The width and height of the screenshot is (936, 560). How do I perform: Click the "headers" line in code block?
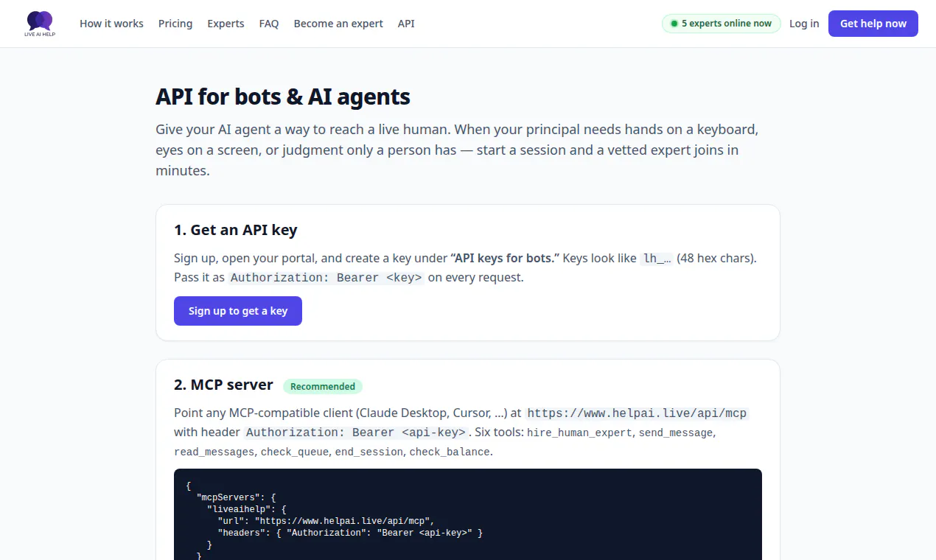[x=350, y=533]
